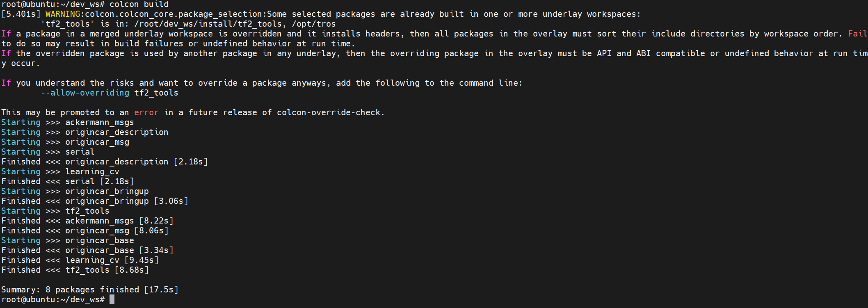868x308 pixels.
Task: Click the cursor at the final prompt
Action: click(x=112, y=300)
